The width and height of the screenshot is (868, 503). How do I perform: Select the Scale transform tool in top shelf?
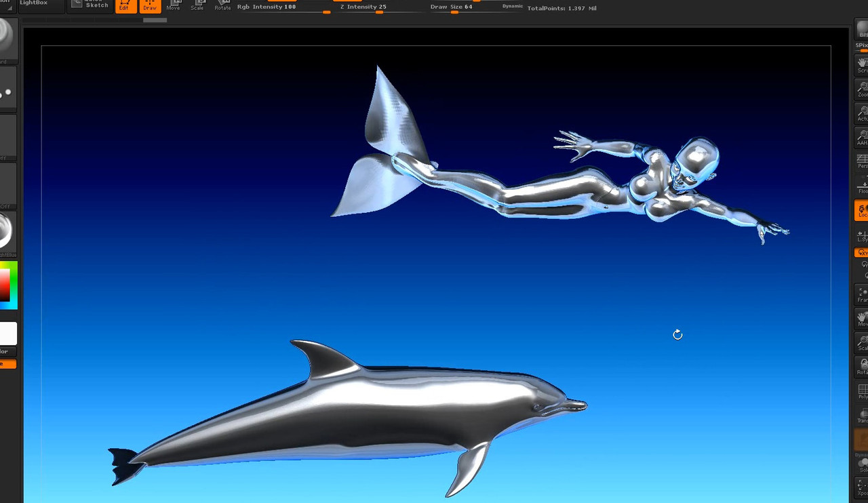(197, 5)
